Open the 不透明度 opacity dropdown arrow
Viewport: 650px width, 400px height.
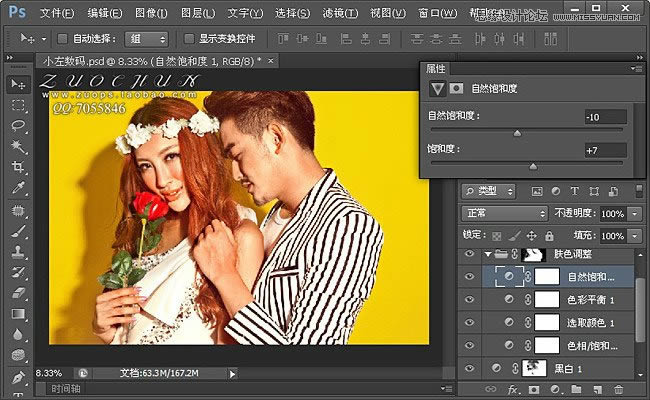pyautogui.click(x=635, y=214)
